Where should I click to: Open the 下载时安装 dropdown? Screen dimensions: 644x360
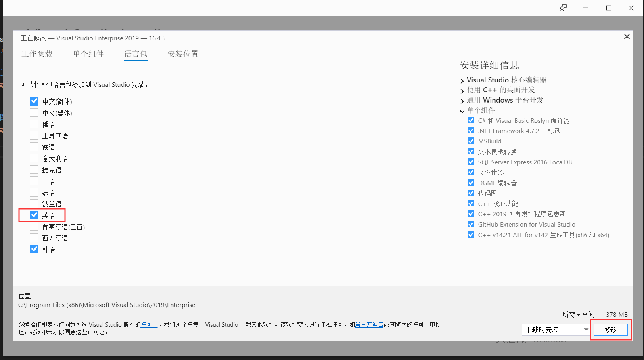(x=556, y=330)
